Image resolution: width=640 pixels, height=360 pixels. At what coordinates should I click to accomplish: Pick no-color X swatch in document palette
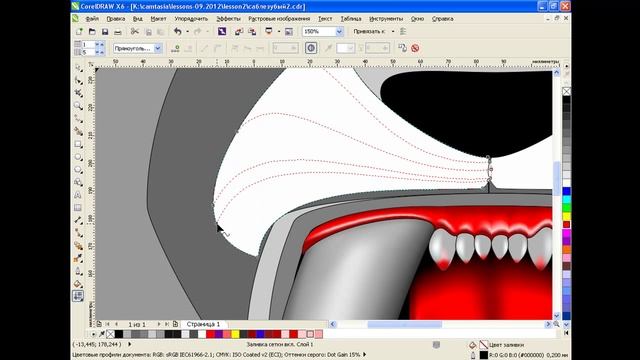point(110,334)
